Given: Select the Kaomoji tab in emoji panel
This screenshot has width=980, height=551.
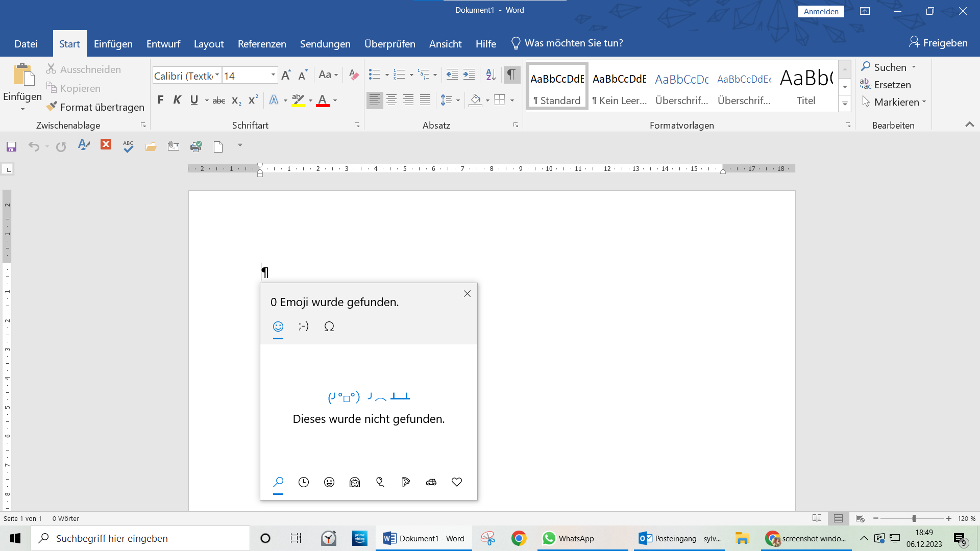Looking at the screenshot, I should 304,327.
